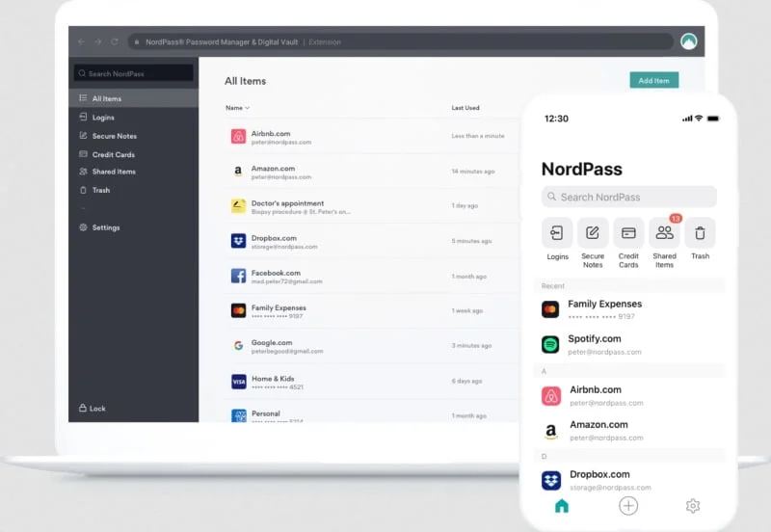Click the Facebook logo icon in desktop list
Screen dimensions: 771x532
click(238, 276)
